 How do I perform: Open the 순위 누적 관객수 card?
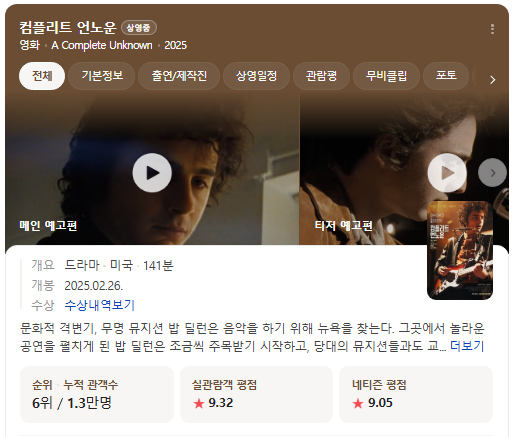97,394
